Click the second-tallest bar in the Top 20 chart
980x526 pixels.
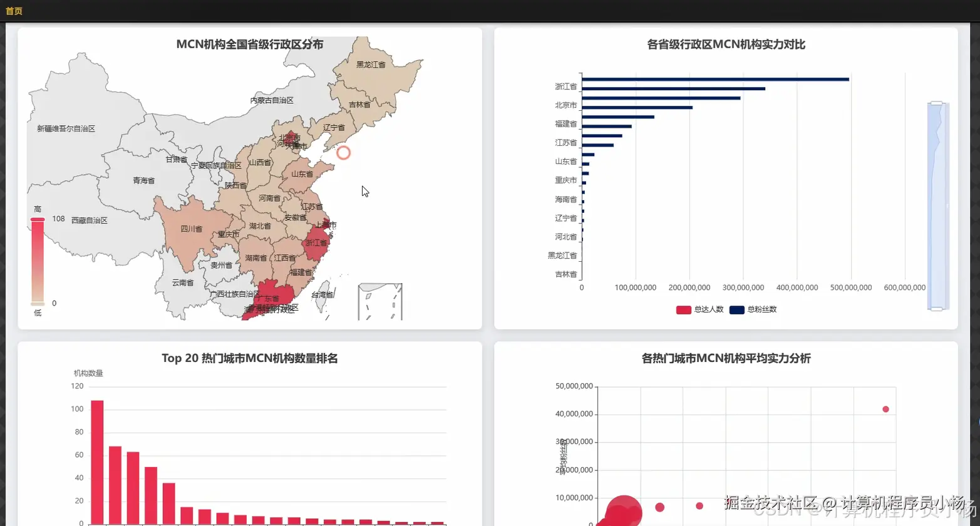115,485
